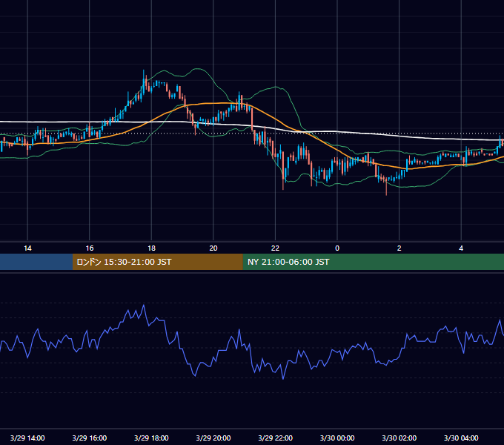504x445 pixels.
Task: Click the '3/29 14:00' label on oscillator axis
Action: click(x=27, y=438)
